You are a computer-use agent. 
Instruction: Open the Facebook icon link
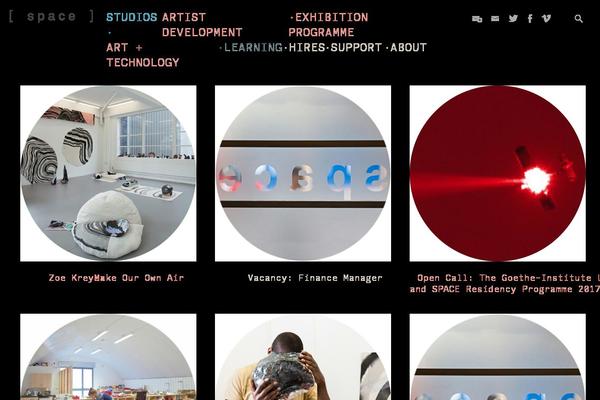[530, 18]
